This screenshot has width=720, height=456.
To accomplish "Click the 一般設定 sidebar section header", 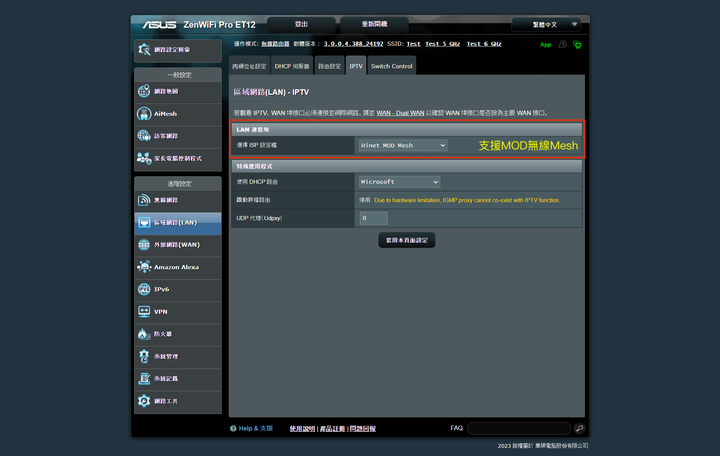I will point(178,75).
